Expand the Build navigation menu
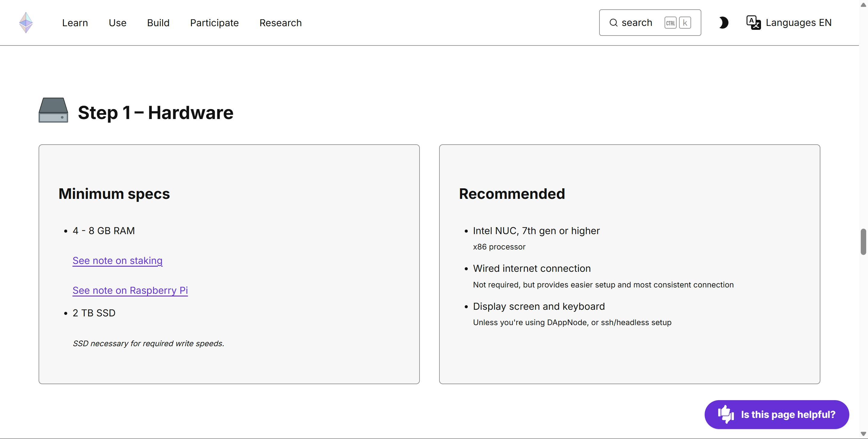Viewport: 868px width, 439px height. pos(158,23)
